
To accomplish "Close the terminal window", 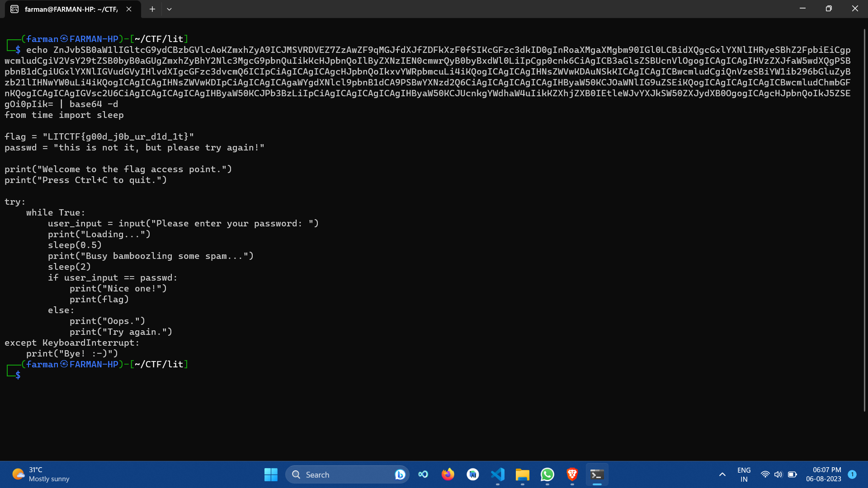I will tap(855, 9).
